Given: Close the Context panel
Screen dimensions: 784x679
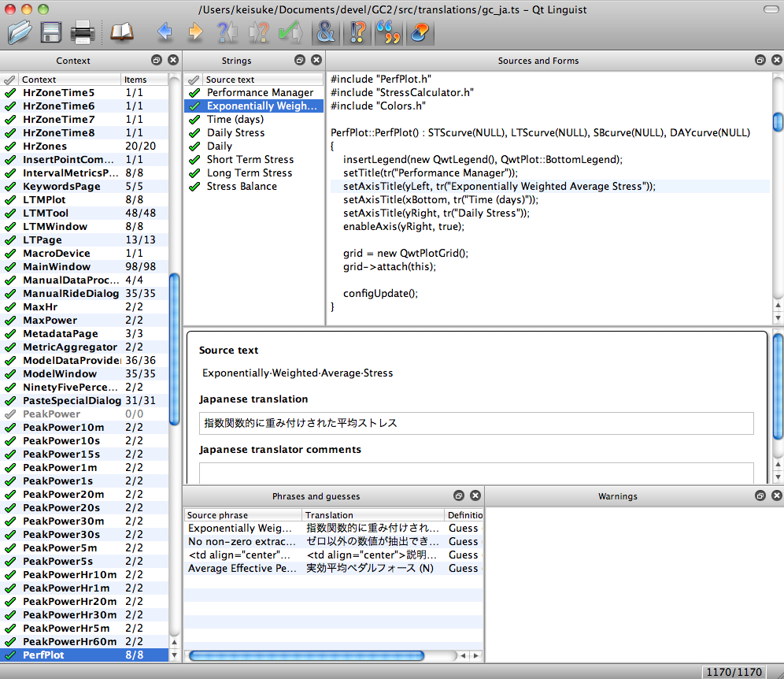Looking at the screenshot, I should coord(173,60).
